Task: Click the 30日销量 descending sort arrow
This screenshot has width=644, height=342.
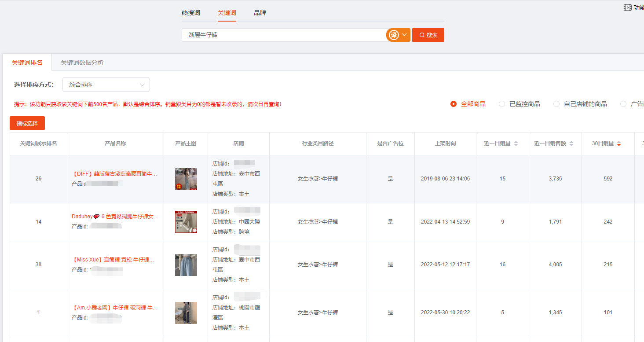Action: click(620, 145)
